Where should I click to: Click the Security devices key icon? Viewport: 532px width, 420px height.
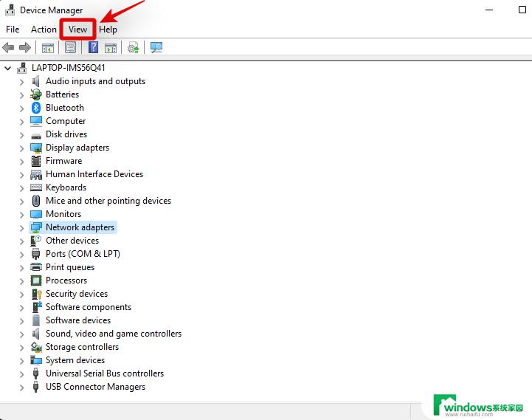click(x=36, y=294)
